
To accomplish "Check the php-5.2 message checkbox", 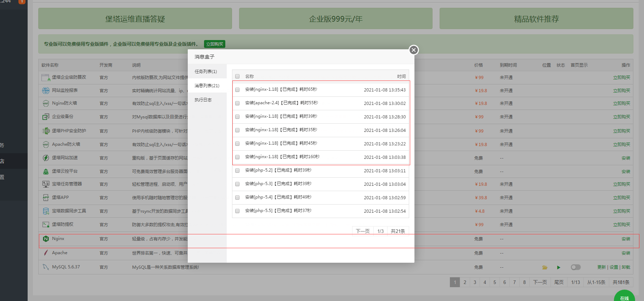I will point(237,171).
